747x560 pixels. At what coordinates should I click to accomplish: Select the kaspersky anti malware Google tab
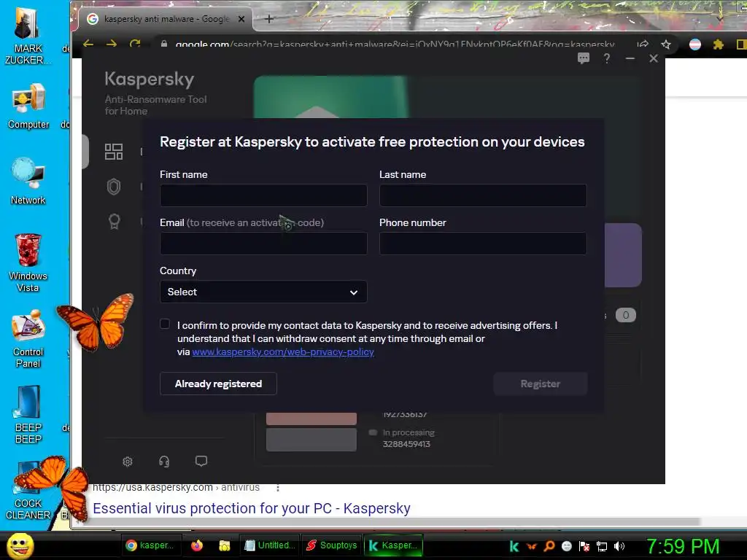pos(166,19)
